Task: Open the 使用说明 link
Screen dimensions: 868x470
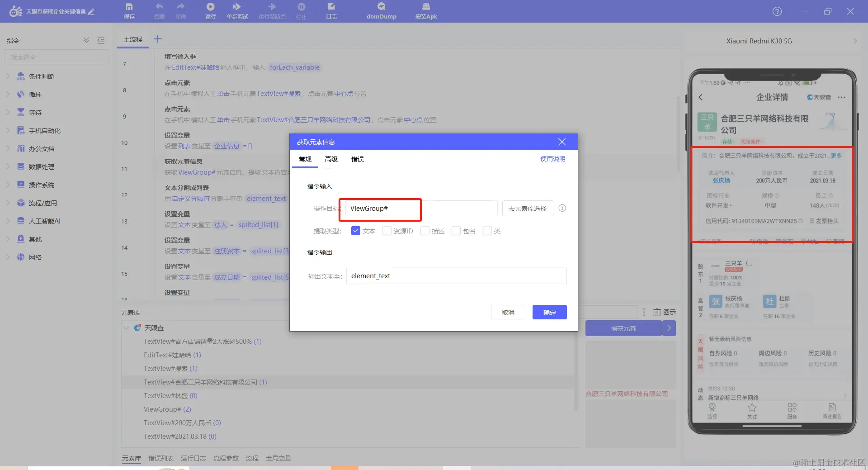Action: pos(553,159)
